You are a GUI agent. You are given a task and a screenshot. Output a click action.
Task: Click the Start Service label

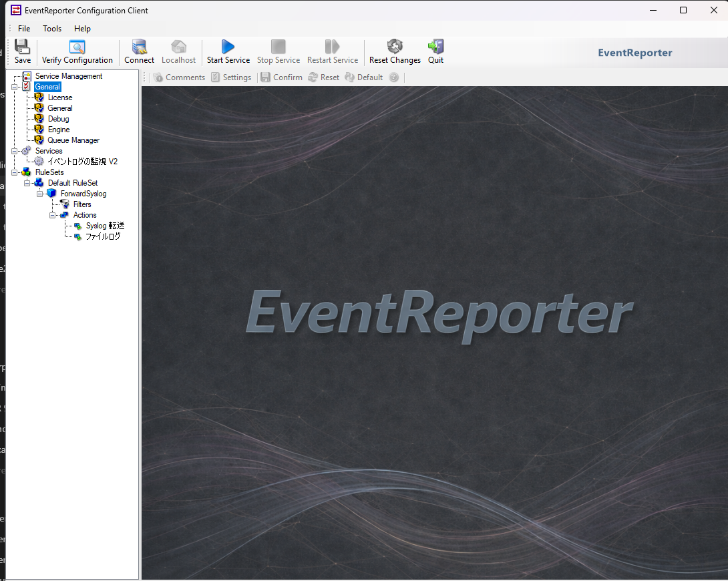tap(228, 60)
